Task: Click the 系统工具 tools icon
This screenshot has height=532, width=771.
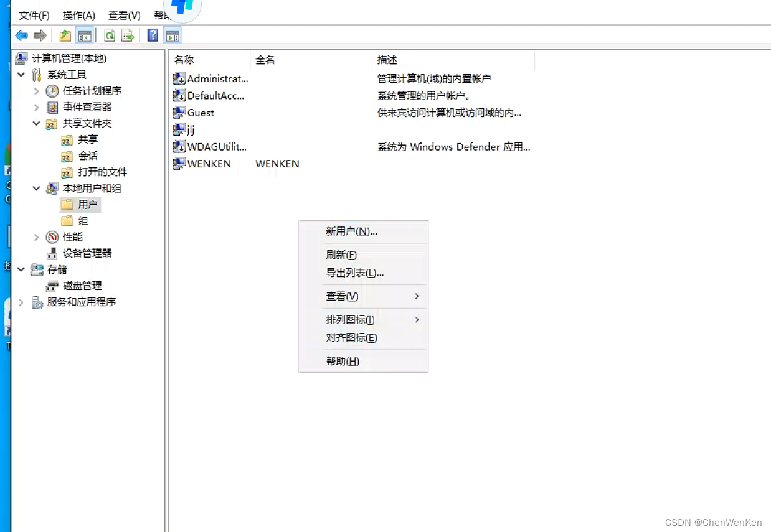Action: click(37, 75)
